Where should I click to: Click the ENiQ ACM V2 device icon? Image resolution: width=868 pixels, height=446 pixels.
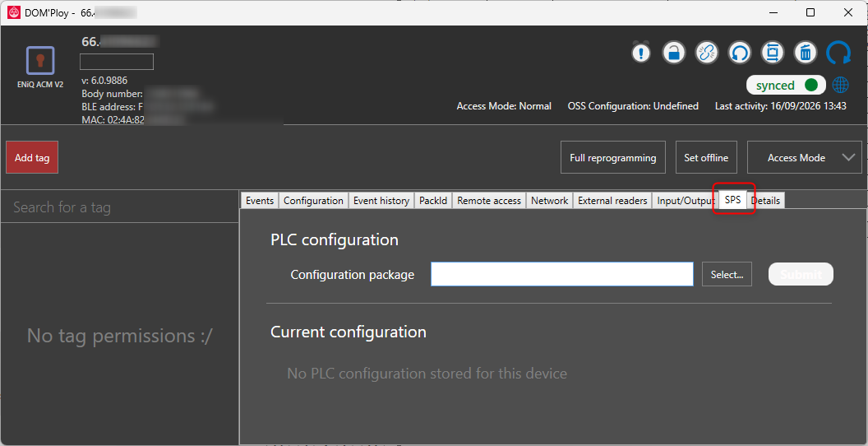[x=39, y=60]
